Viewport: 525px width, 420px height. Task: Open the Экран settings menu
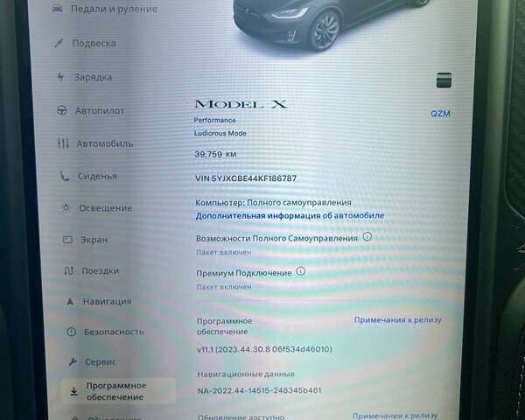[95, 240]
